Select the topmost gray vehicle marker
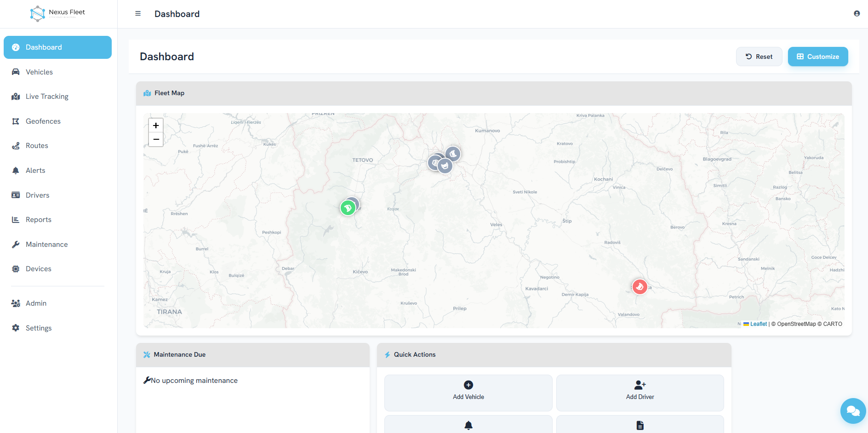868x433 pixels. tap(453, 154)
